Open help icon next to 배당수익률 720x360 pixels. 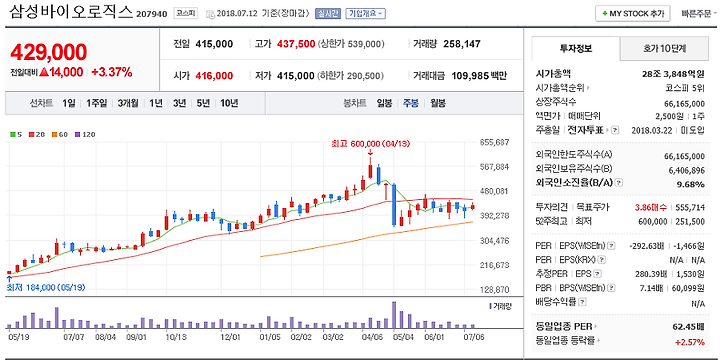point(582,302)
